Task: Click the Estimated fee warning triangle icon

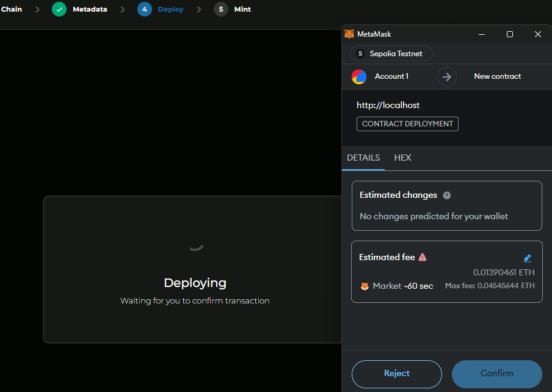Action: (423, 257)
